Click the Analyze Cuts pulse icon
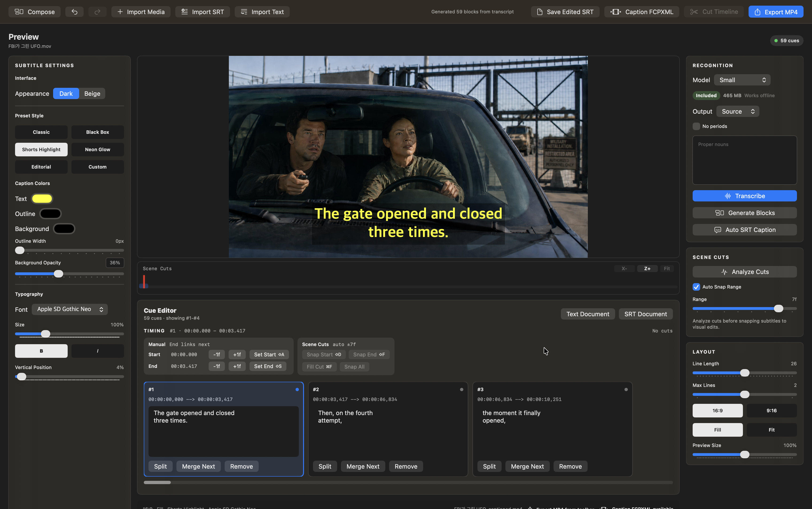812x509 pixels. [x=724, y=272]
